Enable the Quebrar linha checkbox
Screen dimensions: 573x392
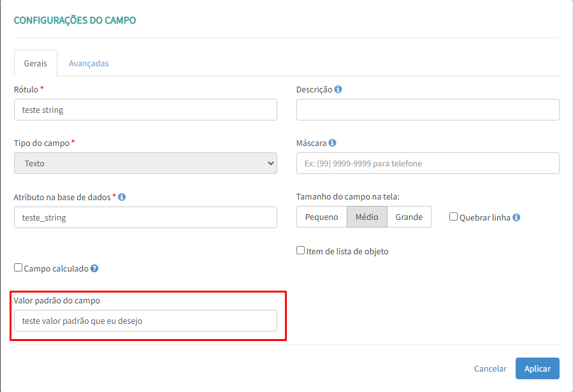click(x=454, y=217)
